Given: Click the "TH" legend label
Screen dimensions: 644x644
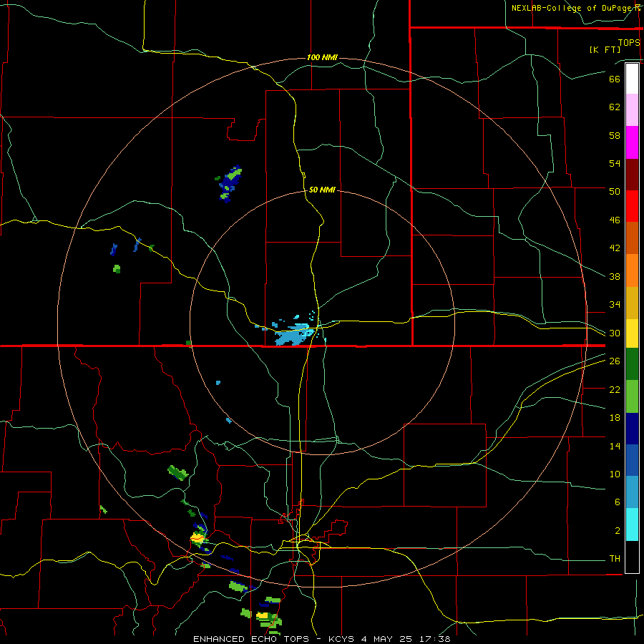Looking at the screenshot, I should (615, 559).
